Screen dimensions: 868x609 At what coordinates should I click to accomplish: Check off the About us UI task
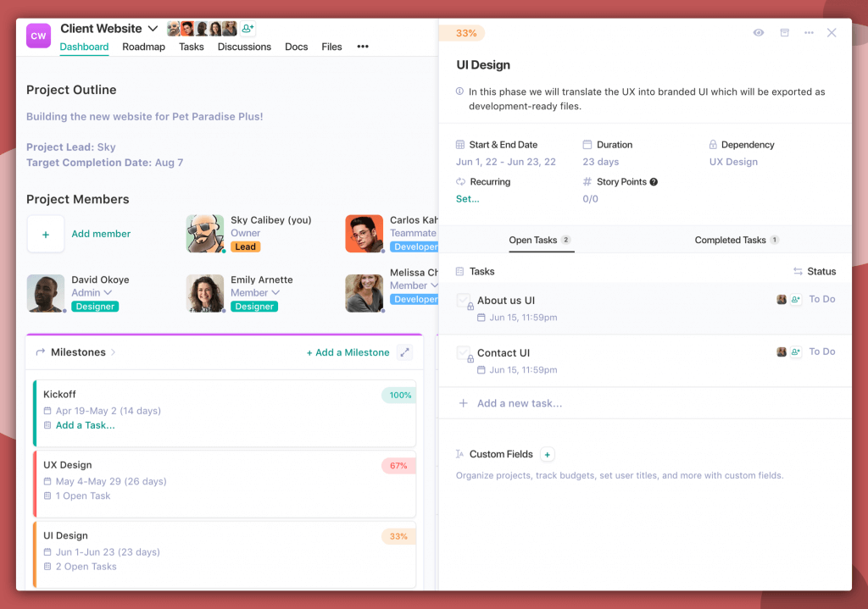pyautogui.click(x=464, y=301)
